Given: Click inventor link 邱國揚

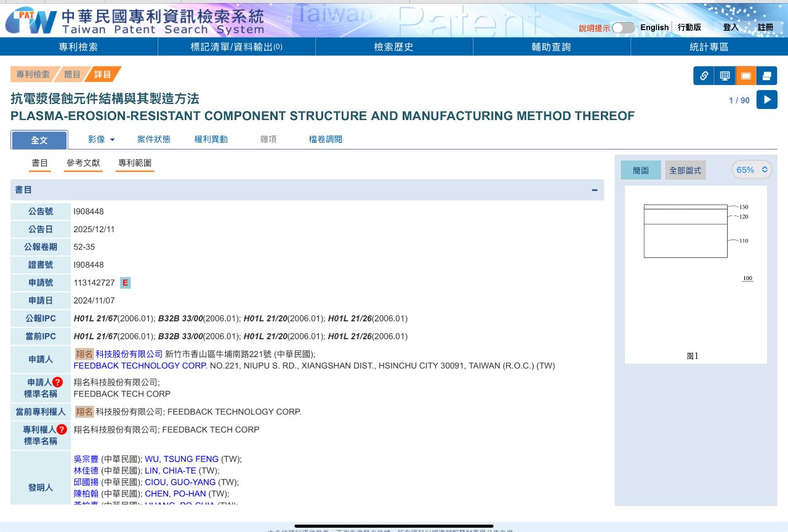Looking at the screenshot, I should (86, 482).
